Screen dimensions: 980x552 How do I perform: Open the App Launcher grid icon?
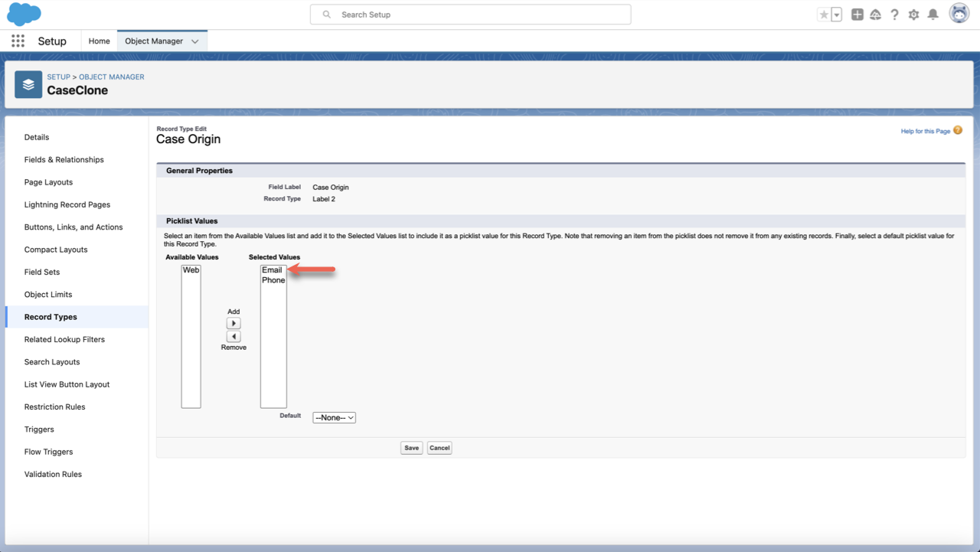tap(18, 41)
